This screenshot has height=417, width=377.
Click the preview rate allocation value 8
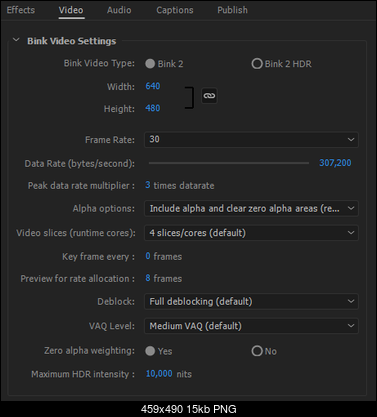(x=148, y=278)
